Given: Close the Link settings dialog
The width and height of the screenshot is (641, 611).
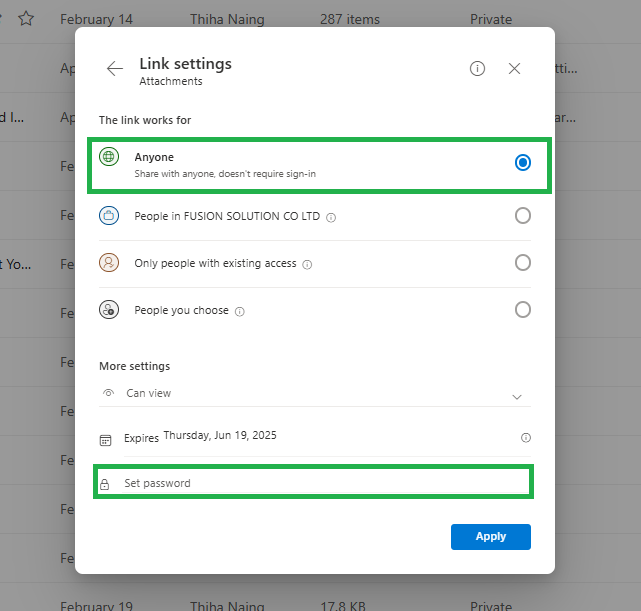Looking at the screenshot, I should [x=514, y=68].
